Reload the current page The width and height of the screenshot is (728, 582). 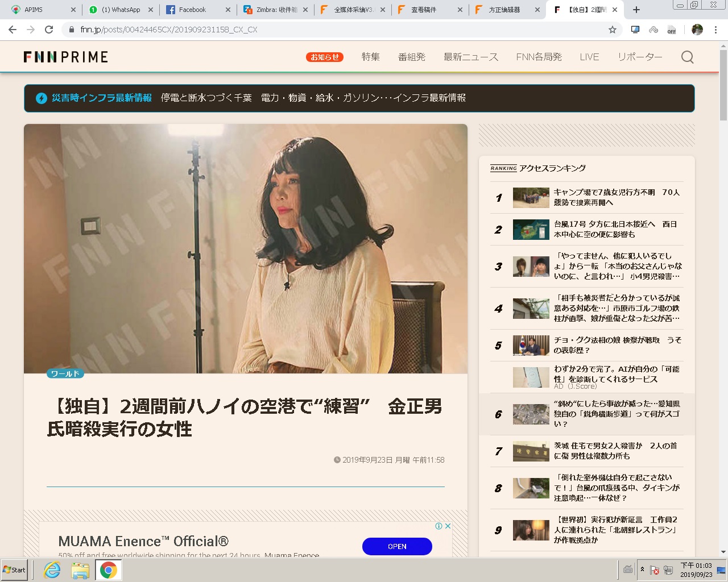pos(49,30)
